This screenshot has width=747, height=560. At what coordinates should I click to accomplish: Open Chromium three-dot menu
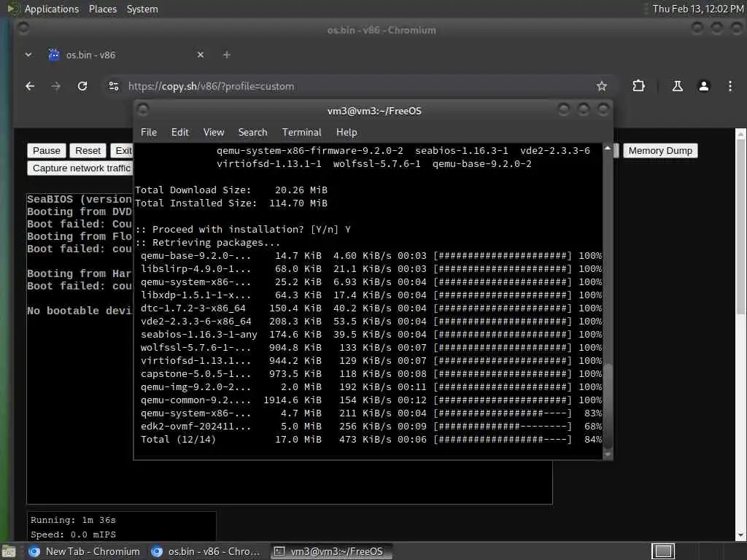(x=729, y=86)
